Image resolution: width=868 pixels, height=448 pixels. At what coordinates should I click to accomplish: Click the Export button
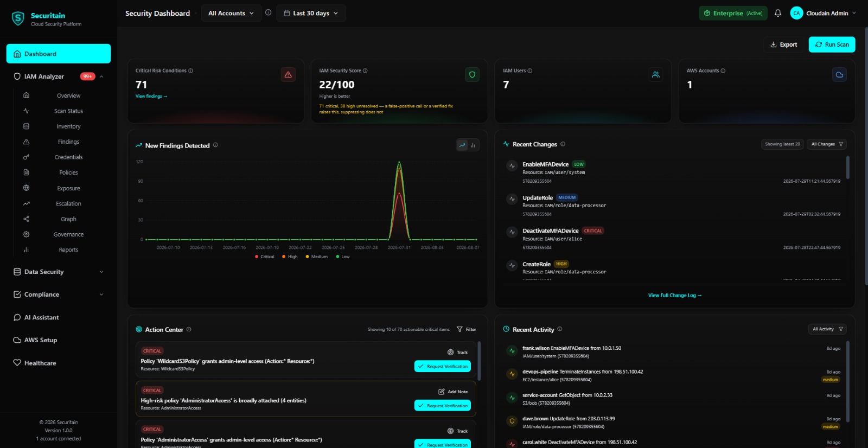click(784, 44)
